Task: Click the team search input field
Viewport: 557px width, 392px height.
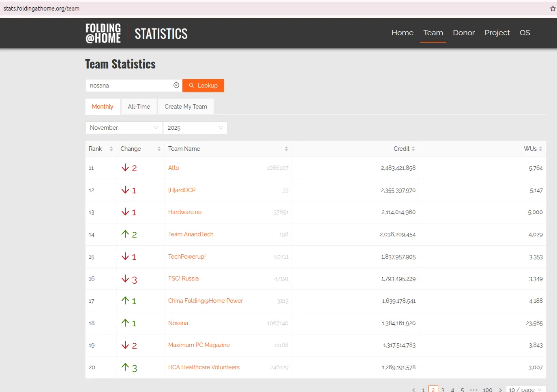Action: [130, 86]
